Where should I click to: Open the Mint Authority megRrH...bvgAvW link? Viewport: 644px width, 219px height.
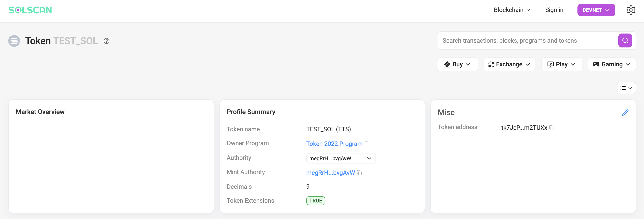330,173
